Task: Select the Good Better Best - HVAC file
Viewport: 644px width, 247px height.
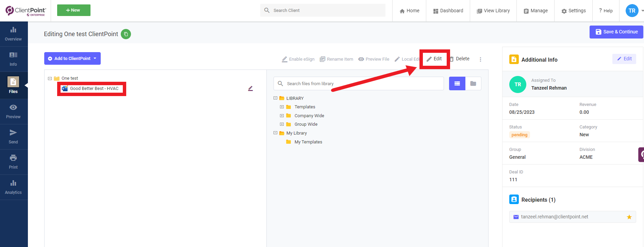Action: coord(94,89)
